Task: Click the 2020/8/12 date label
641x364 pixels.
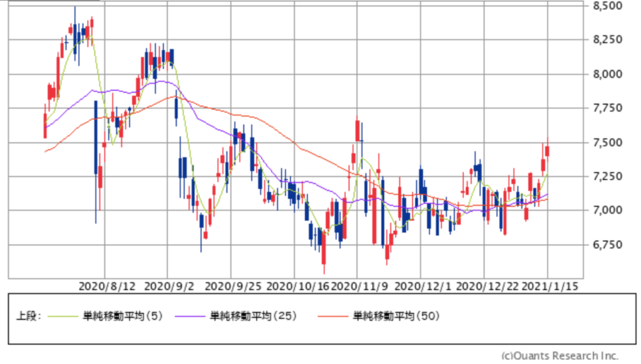Action: tap(107, 286)
